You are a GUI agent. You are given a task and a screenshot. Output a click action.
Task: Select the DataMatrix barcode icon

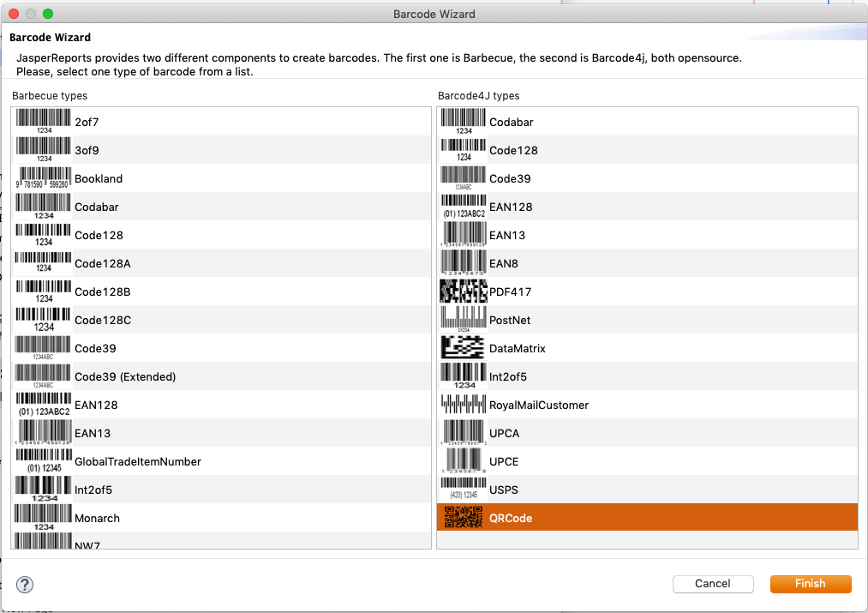coord(463,348)
